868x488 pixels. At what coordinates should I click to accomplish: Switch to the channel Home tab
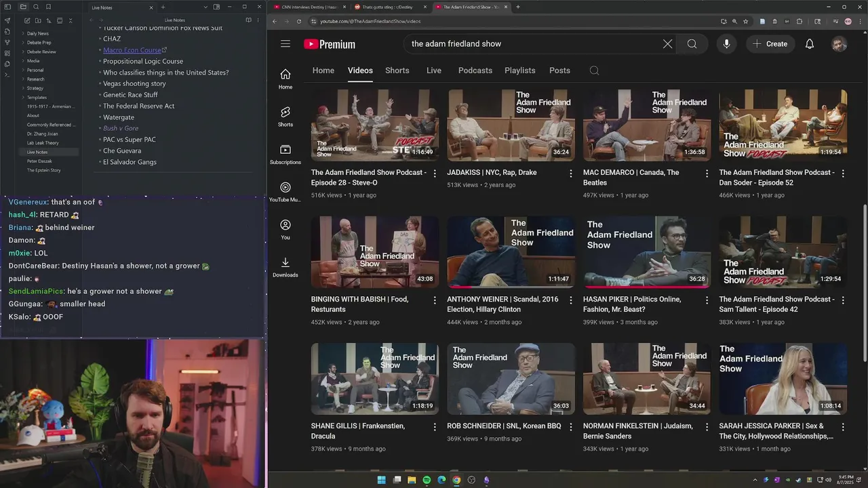(x=323, y=70)
